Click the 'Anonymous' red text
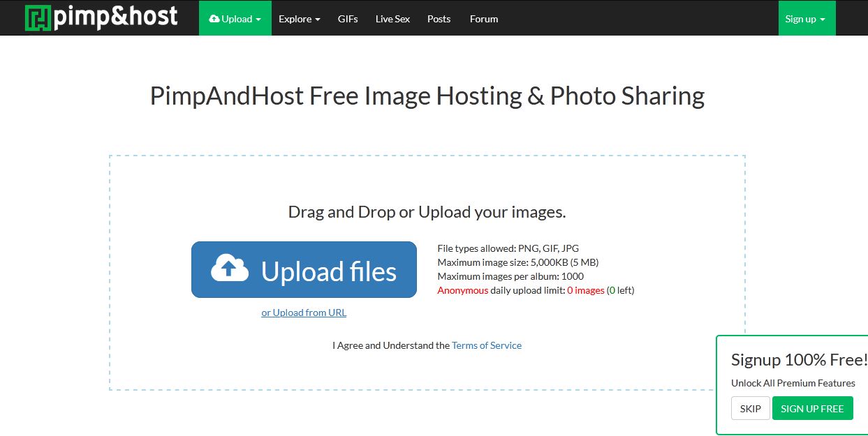The image size is (868, 436). [463, 290]
